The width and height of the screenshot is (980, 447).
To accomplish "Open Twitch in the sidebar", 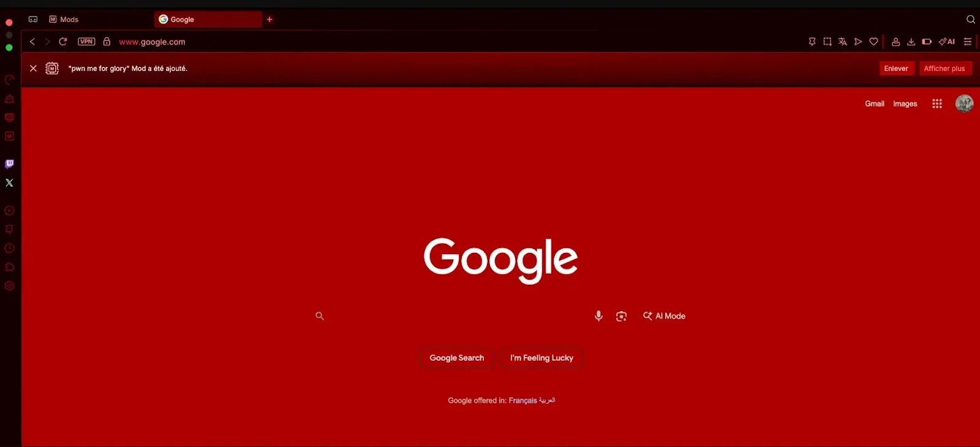I will tap(9, 164).
